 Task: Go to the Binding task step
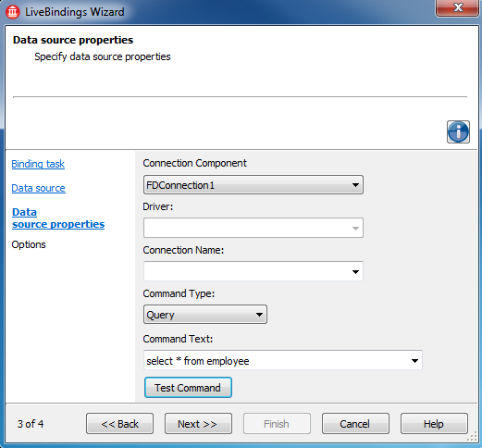[x=38, y=164]
